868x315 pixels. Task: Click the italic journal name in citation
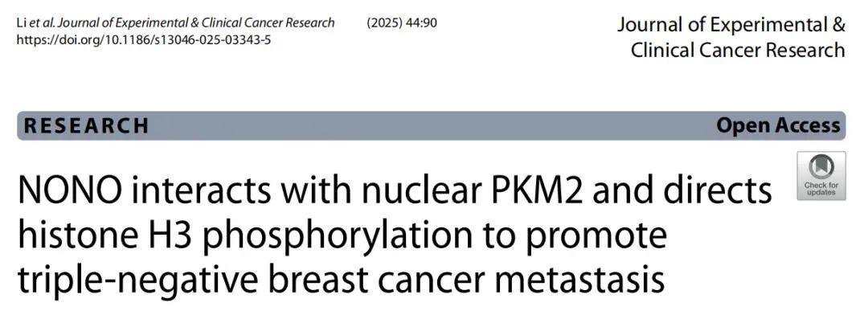click(x=197, y=22)
